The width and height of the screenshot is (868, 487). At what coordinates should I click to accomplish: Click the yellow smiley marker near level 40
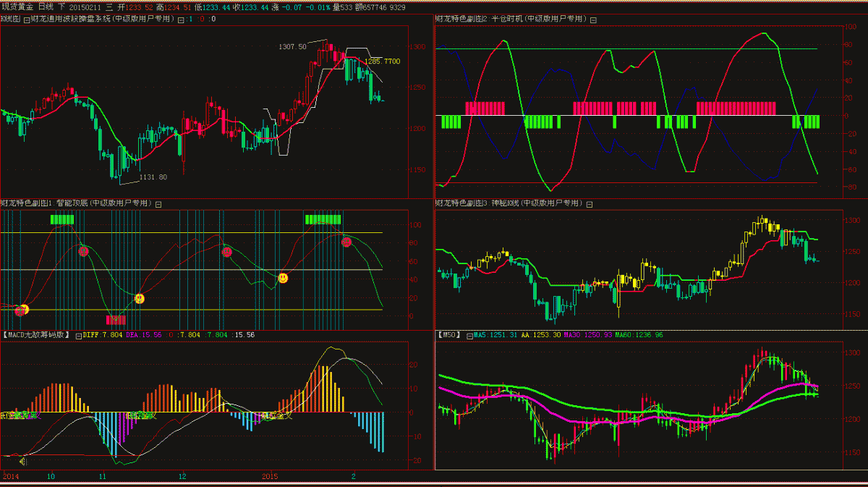click(x=283, y=278)
